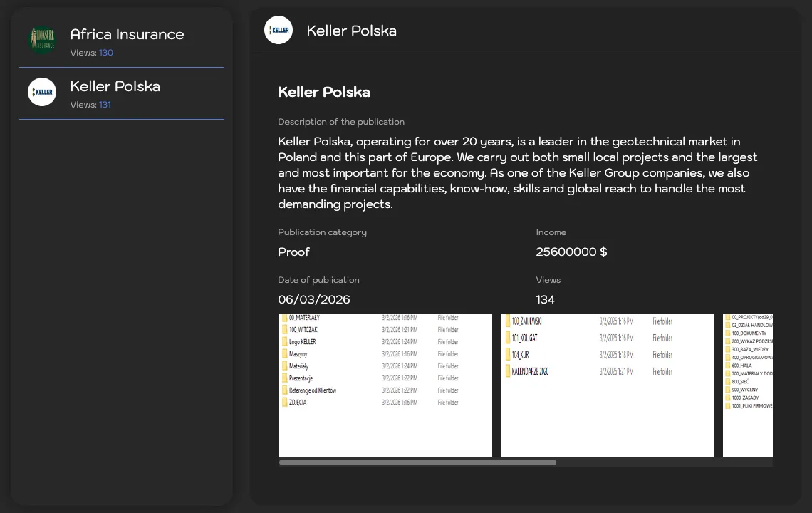
Task: Click the Description of the publication label
Action: (340, 122)
